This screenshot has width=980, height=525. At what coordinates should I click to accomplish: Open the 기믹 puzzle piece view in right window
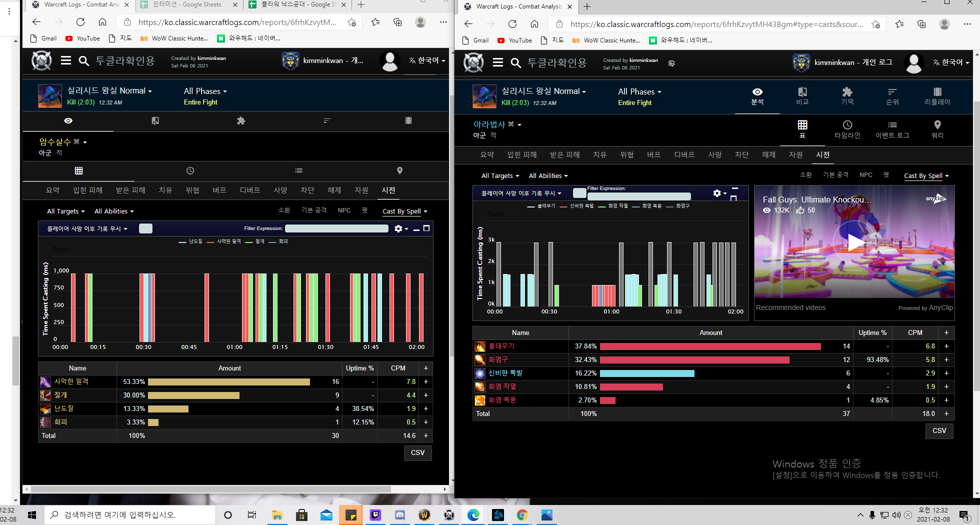(x=847, y=96)
